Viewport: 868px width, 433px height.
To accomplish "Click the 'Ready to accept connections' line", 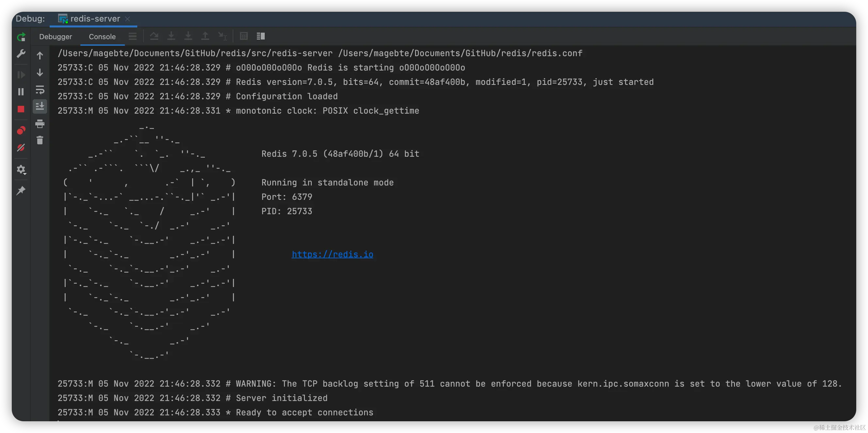I will (x=215, y=413).
